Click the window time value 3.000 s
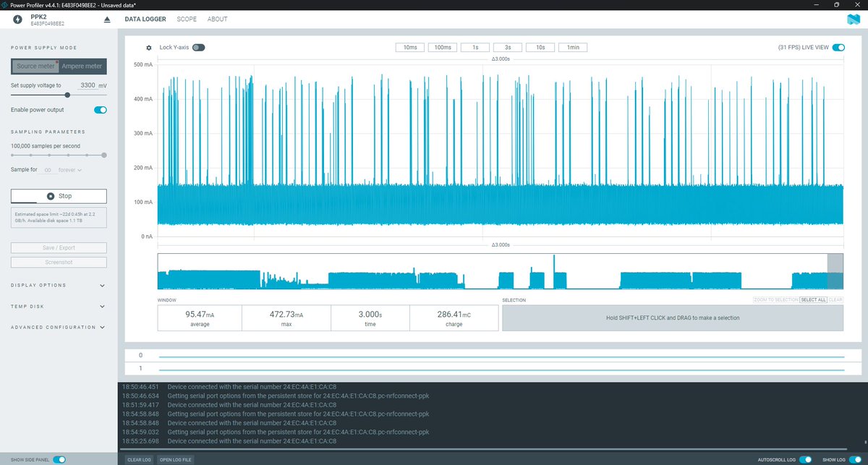The width and height of the screenshot is (868, 465). point(370,315)
